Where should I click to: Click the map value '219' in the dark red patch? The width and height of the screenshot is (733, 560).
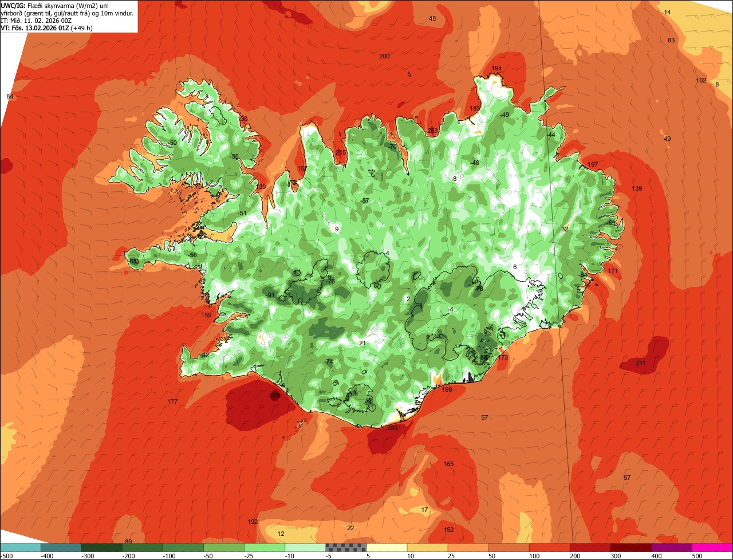tap(274, 395)
